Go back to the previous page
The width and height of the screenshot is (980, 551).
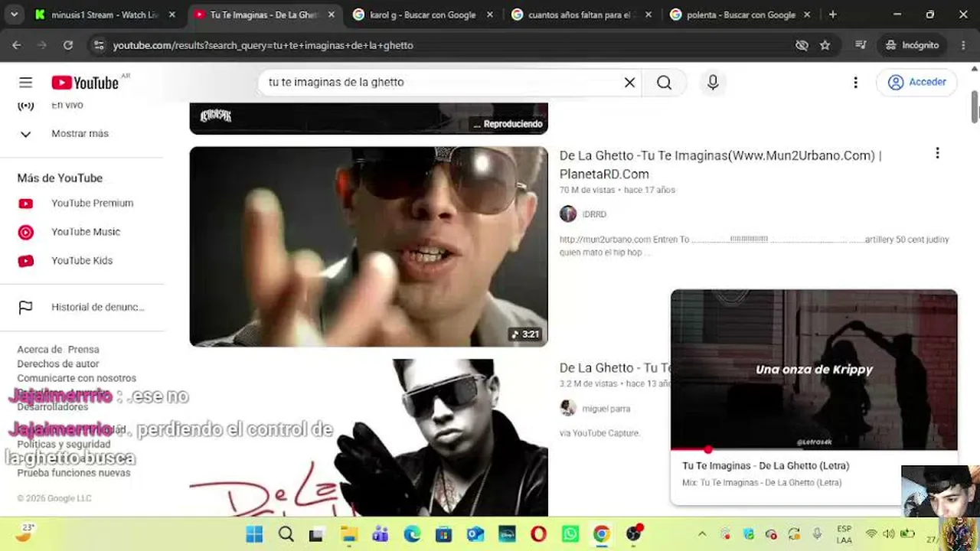click(17, 45)
